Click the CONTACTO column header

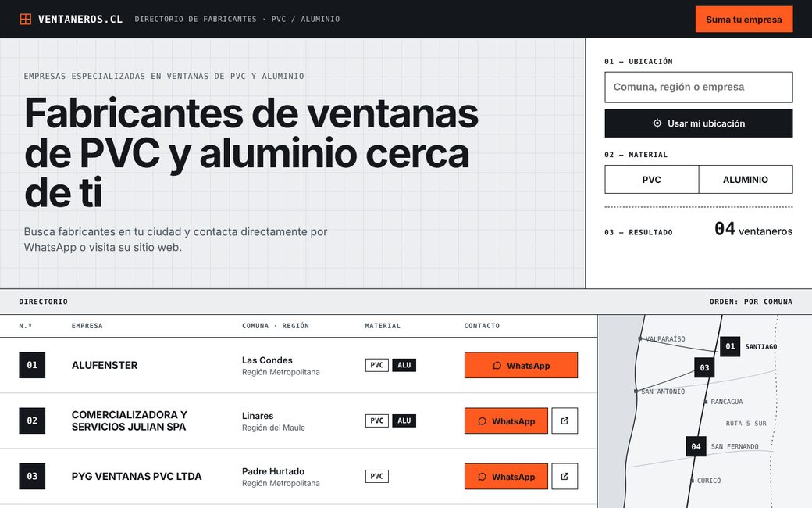[483, 326]
